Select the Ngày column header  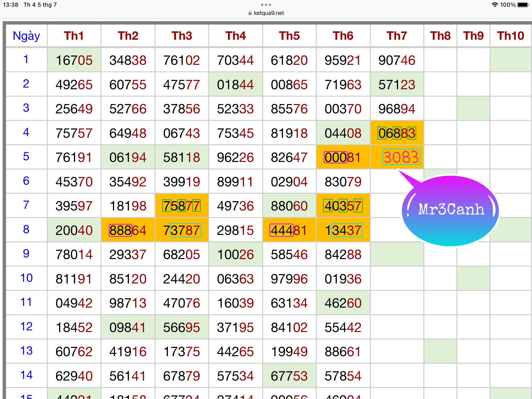[x=26, y=36]
